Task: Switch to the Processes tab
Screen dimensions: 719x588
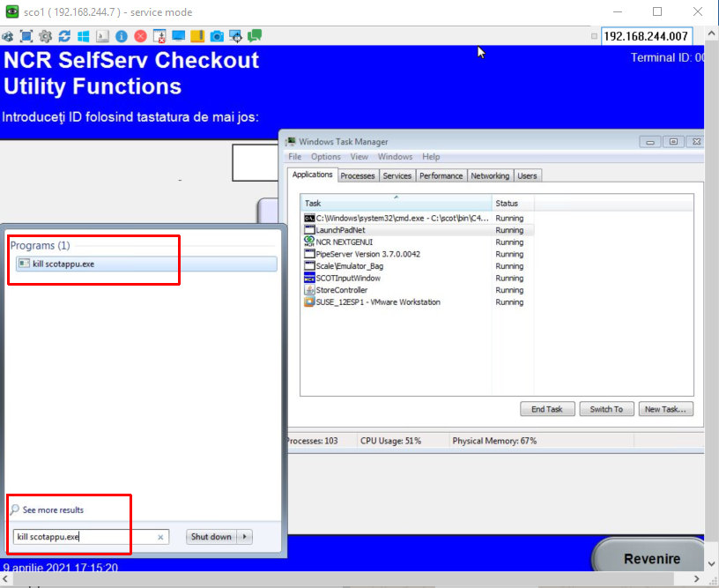Action: click(x=358, y=175)
